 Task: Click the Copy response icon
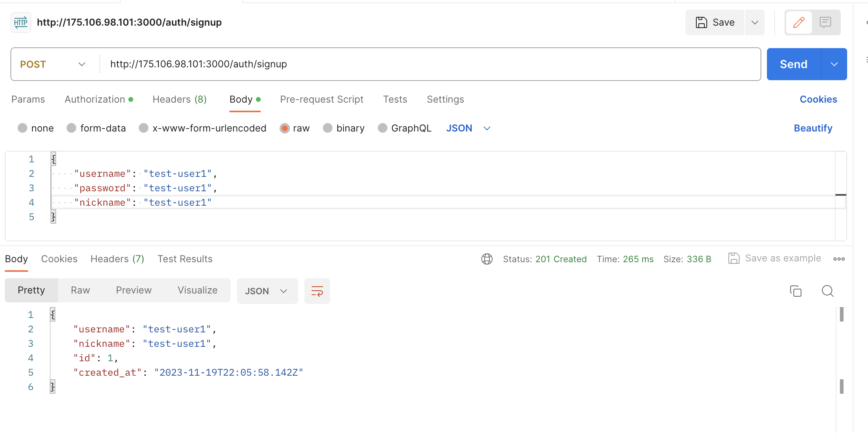click(x=795, y=291)
